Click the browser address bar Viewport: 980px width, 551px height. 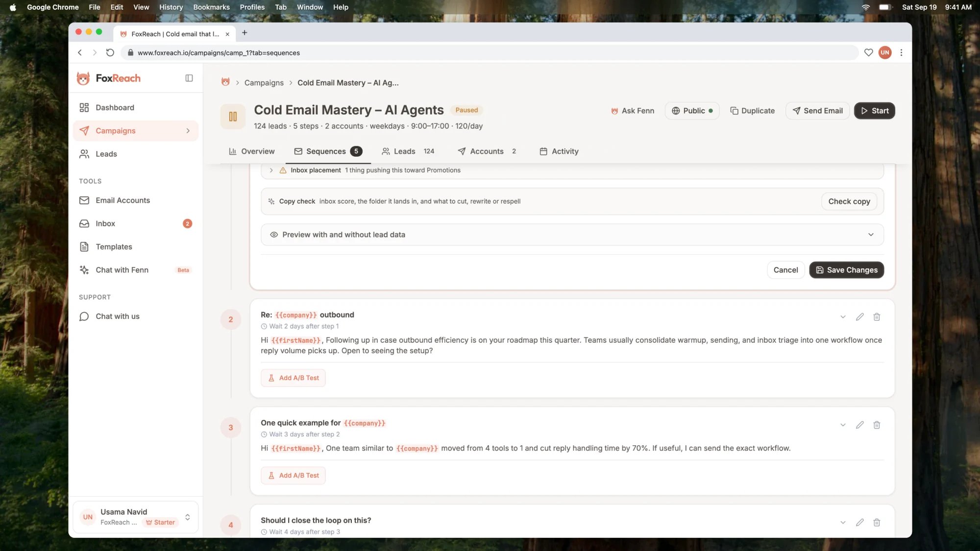click(490, 52)
